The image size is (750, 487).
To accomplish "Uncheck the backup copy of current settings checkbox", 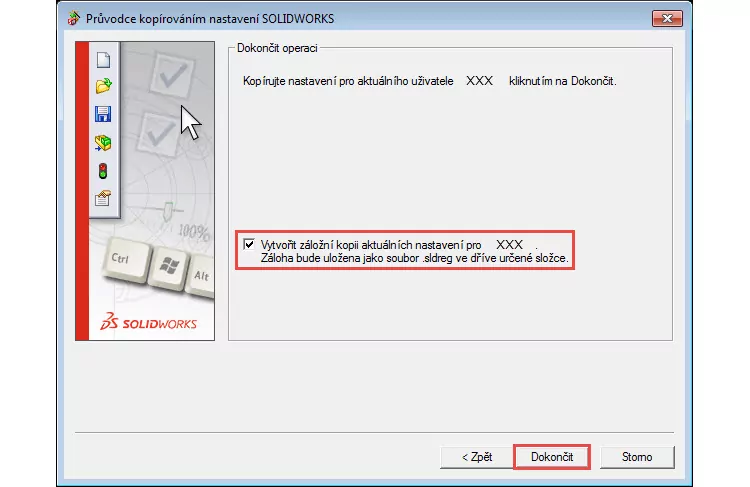I will click(x=249, y=244).
